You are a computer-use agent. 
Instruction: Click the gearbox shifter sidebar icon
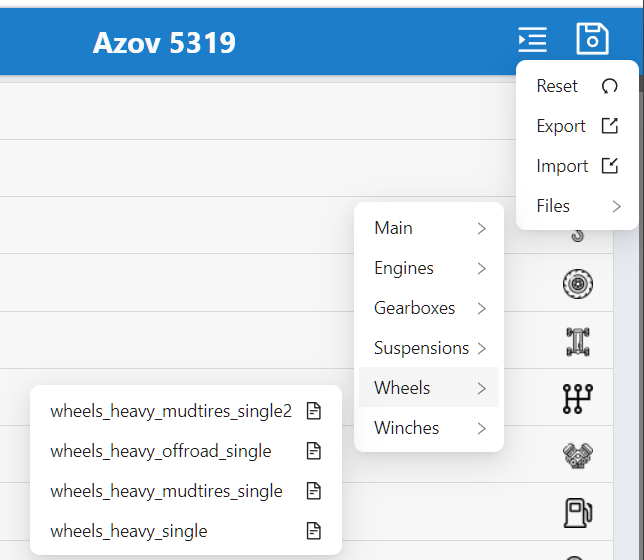pos(578,399)
